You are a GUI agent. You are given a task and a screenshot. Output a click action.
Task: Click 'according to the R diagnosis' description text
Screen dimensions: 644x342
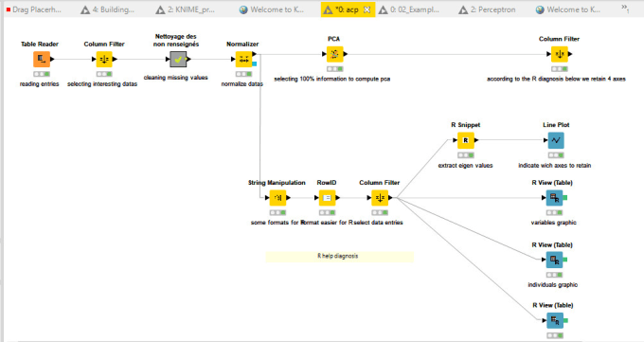(556, 79)
